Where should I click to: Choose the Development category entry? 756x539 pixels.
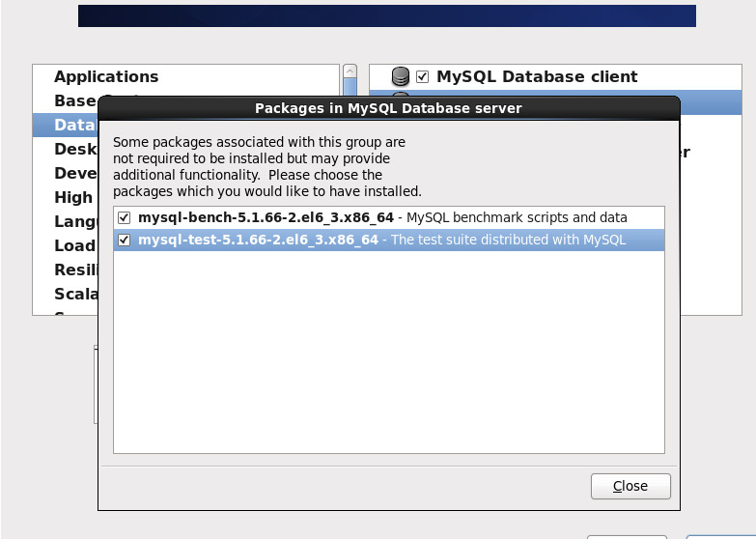click(x=75, y=173)
